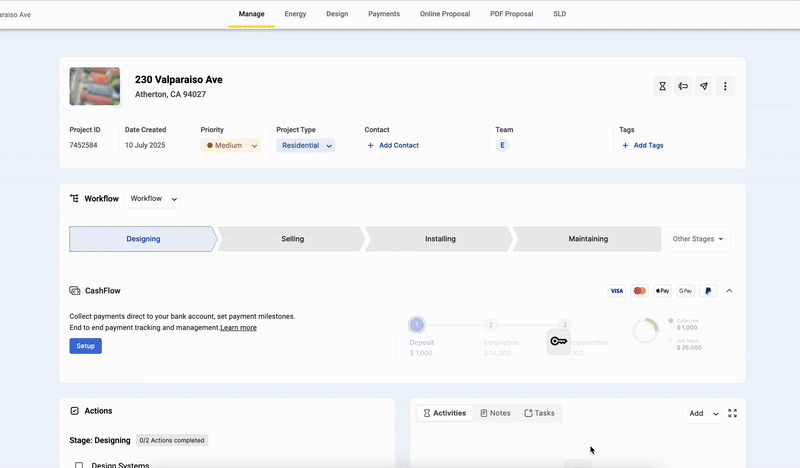Screen dimensions: 800x468
Task: Open the Project Type Residential dropdown
Action: point(306,145)
